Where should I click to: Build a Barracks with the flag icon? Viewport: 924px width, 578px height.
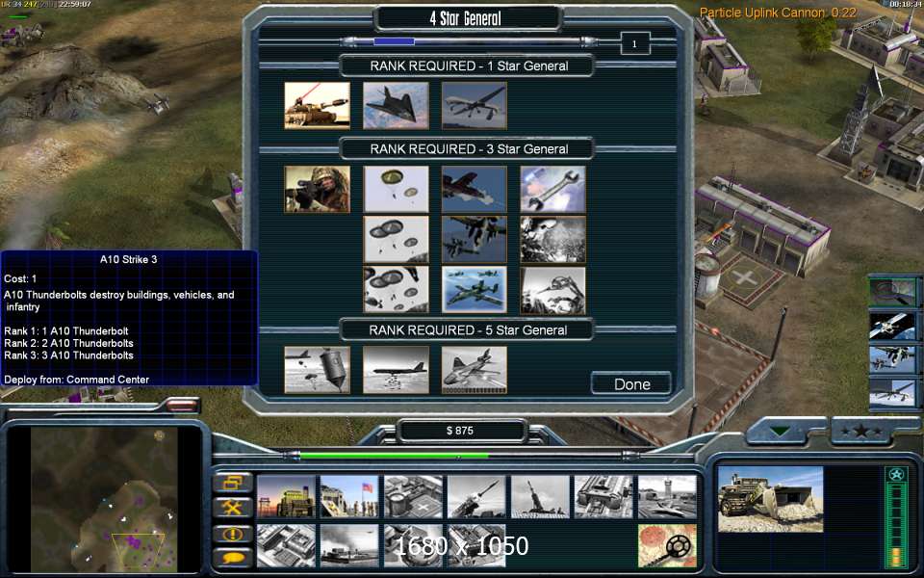[x=349, y=497]
